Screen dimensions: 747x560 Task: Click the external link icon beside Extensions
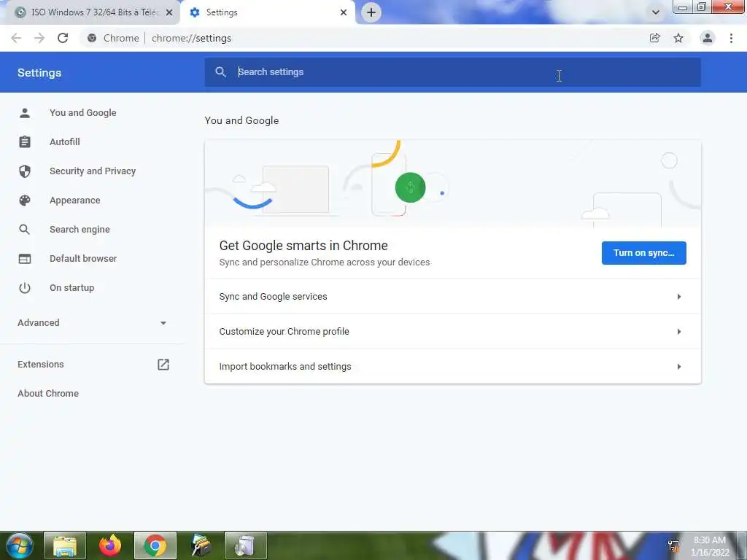point(163,365)
